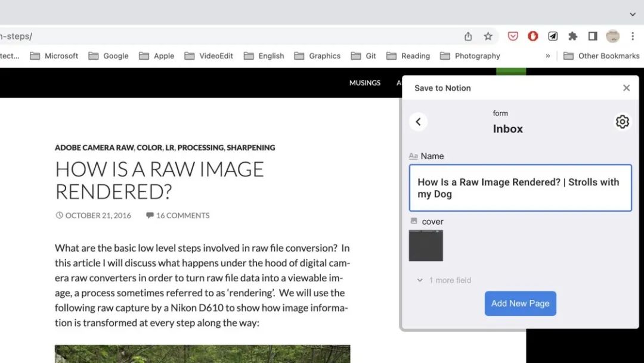Open Save to Notion settings gear
The height and width of the screenshot is (363, 644).
tap(622, 122)
